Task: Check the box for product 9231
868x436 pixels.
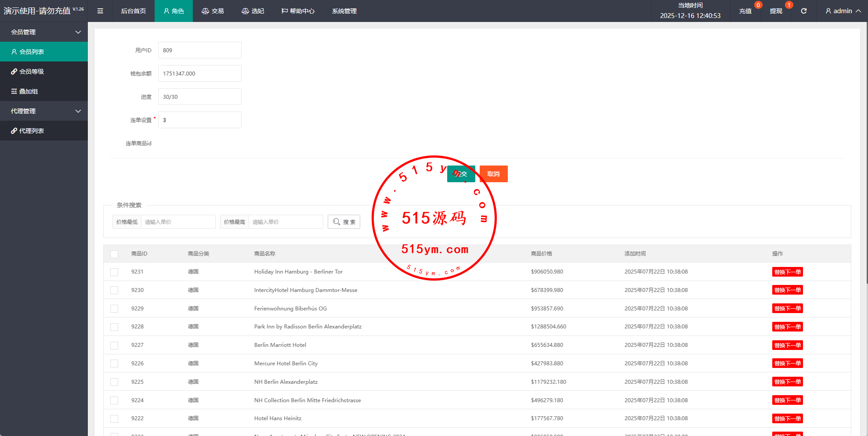Action: pos(114,272)
